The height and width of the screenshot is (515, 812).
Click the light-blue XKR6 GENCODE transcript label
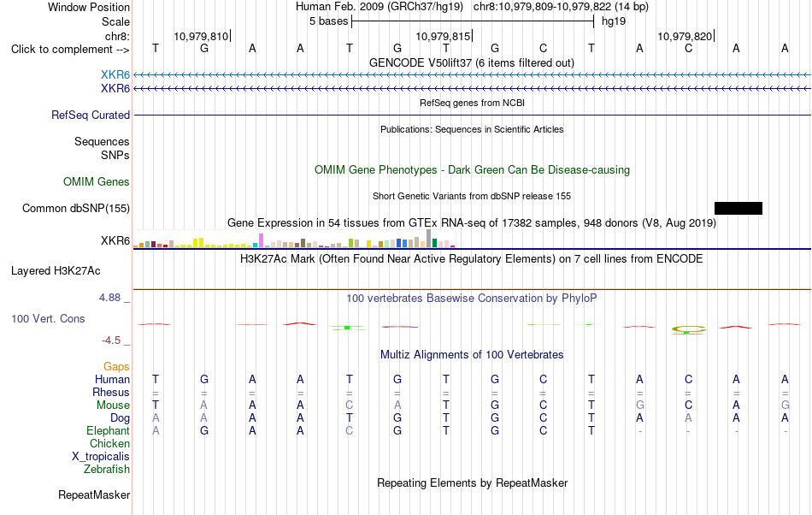(115, 75)
